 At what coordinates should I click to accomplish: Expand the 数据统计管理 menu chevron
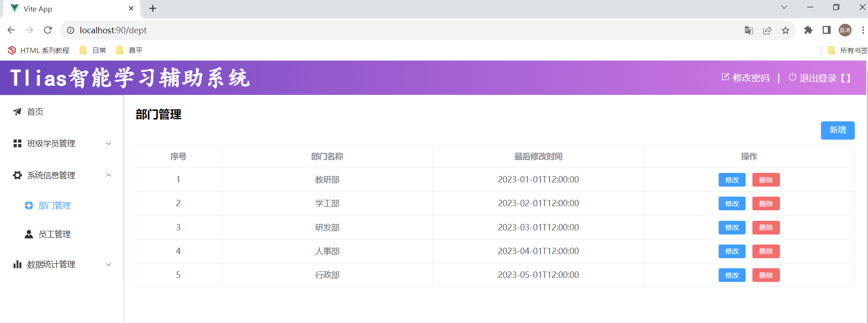point(109,265)
